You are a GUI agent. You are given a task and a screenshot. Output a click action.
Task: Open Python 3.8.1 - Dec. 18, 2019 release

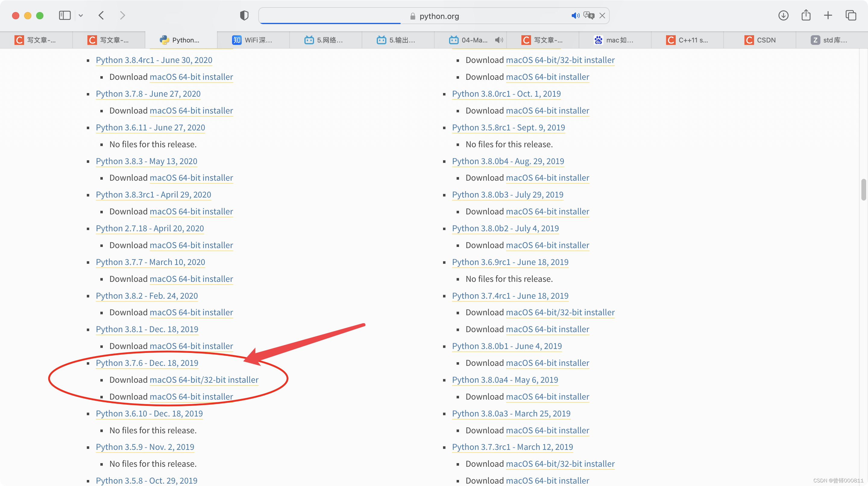pos(147,329)
